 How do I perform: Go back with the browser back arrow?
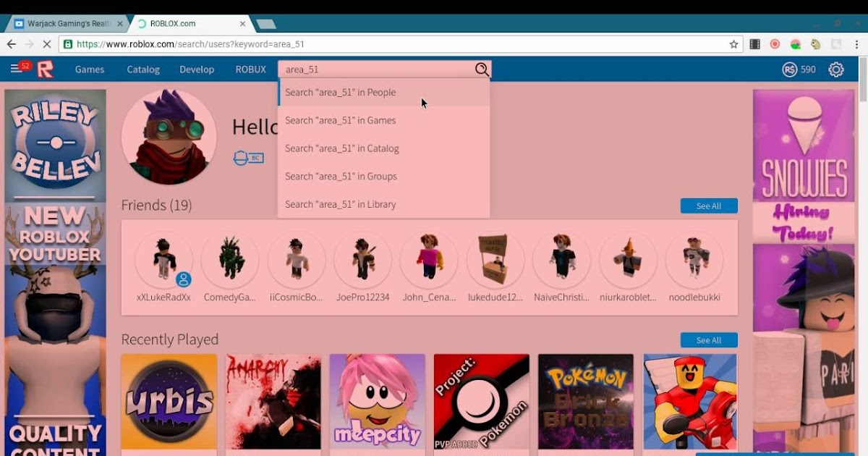[11, 44]
